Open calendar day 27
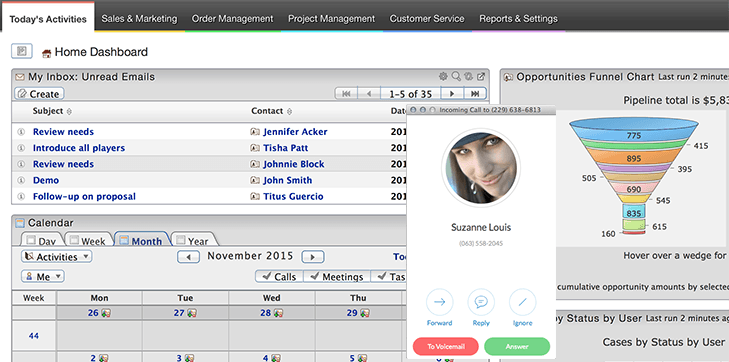 click(179, 313)
